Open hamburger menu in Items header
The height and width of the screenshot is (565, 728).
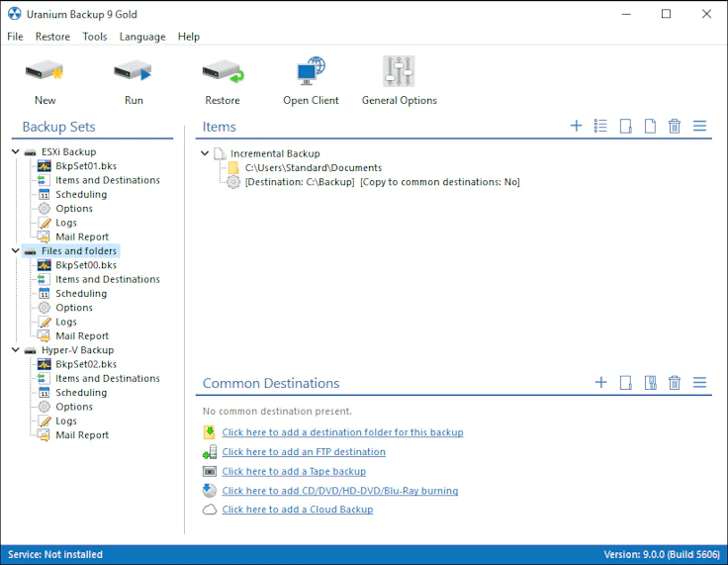coord(699,126)
